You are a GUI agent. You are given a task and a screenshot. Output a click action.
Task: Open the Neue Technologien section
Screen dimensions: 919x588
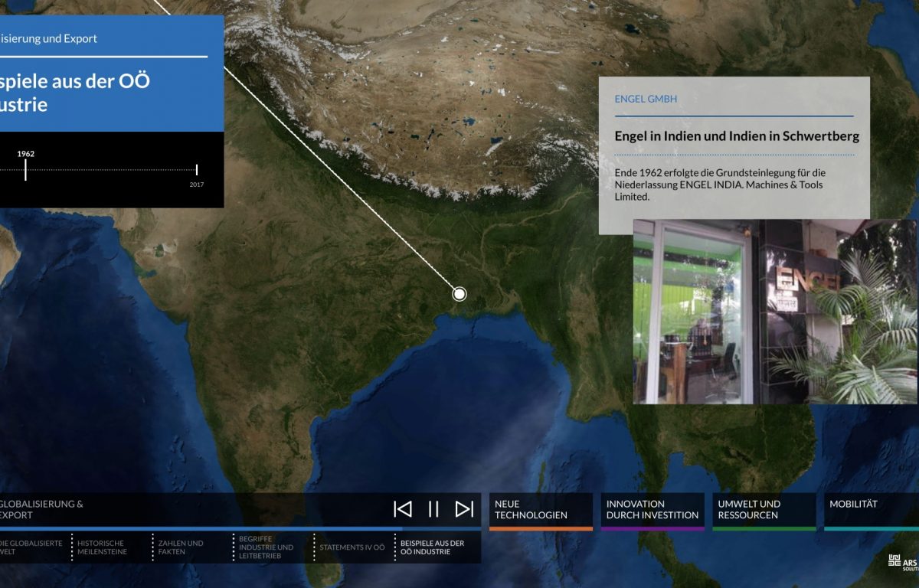pos(541,511)
